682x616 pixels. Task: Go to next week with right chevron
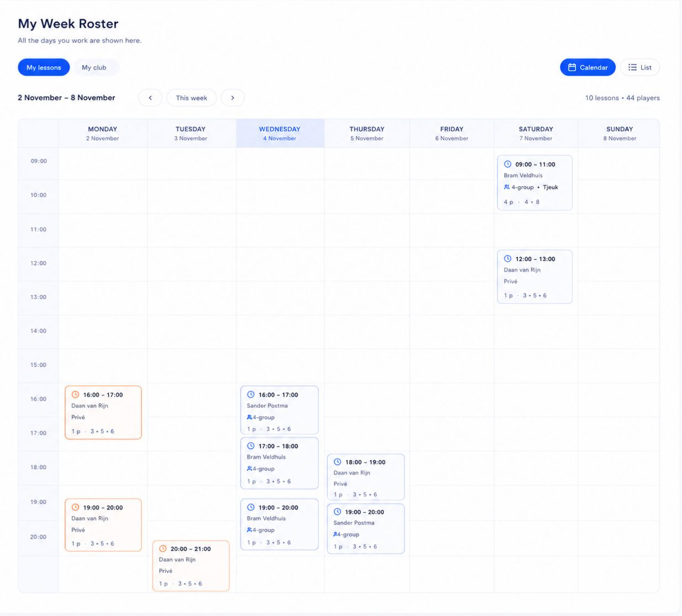pos(232,98)
